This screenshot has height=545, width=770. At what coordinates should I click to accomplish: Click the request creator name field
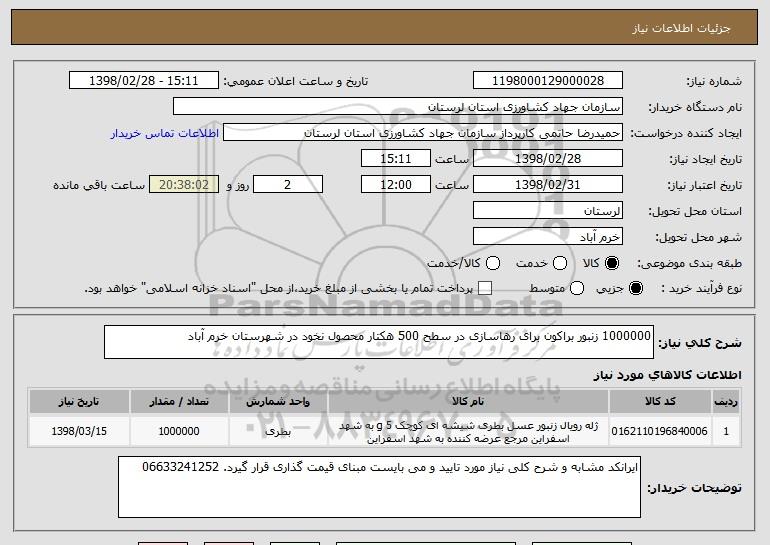pyautogui.click(x=423, y=133)
